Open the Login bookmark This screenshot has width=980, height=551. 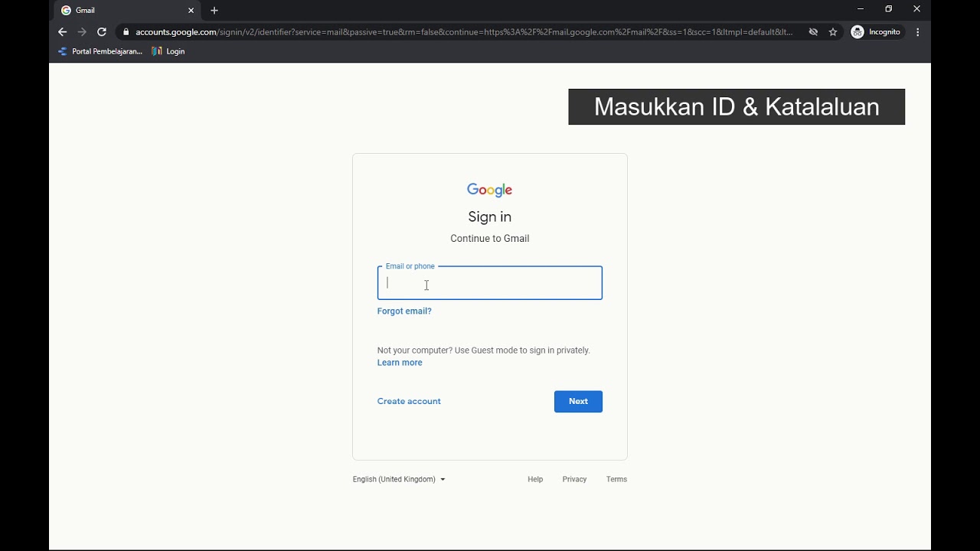click(x=168, y=51)
